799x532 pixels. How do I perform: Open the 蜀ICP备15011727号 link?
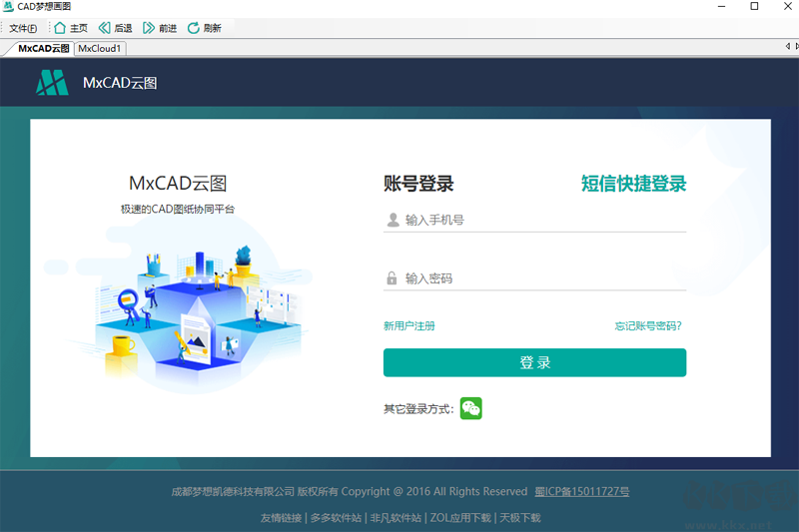coord(582,491)
